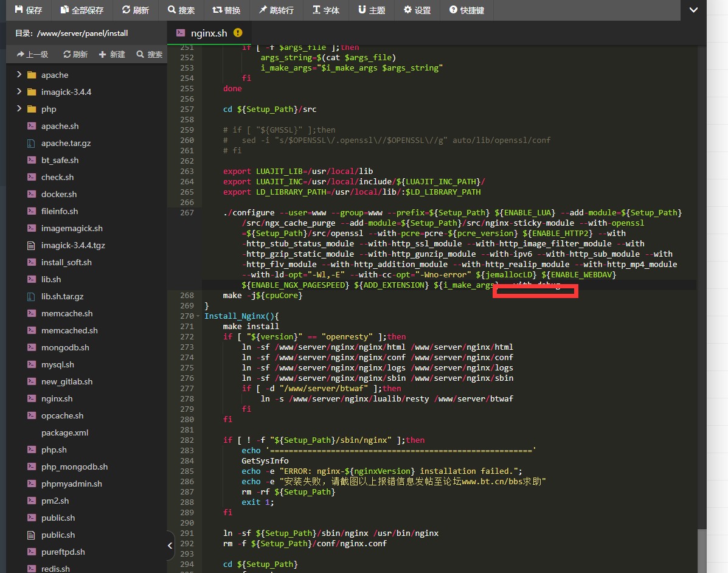Click the unsaved warning icon on nginx.sh tab
The width and height of the screenshot is (728, 573).
point(238,32)
